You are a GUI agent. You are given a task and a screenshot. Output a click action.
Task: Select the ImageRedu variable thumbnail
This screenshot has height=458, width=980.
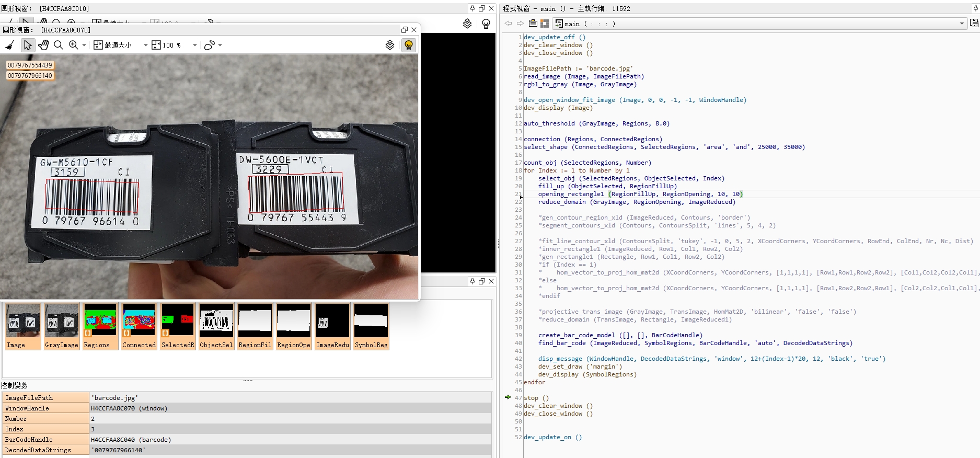point(332,326)
